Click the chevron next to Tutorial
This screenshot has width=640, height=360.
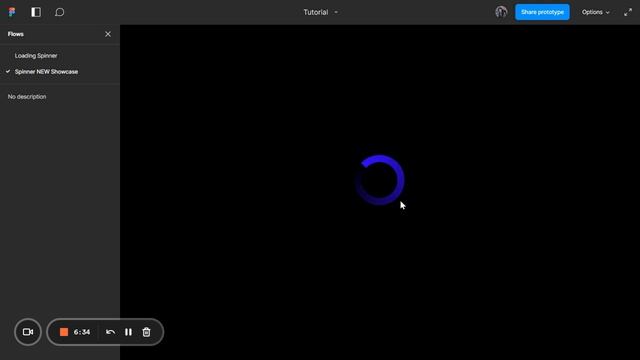pos(336,12)
